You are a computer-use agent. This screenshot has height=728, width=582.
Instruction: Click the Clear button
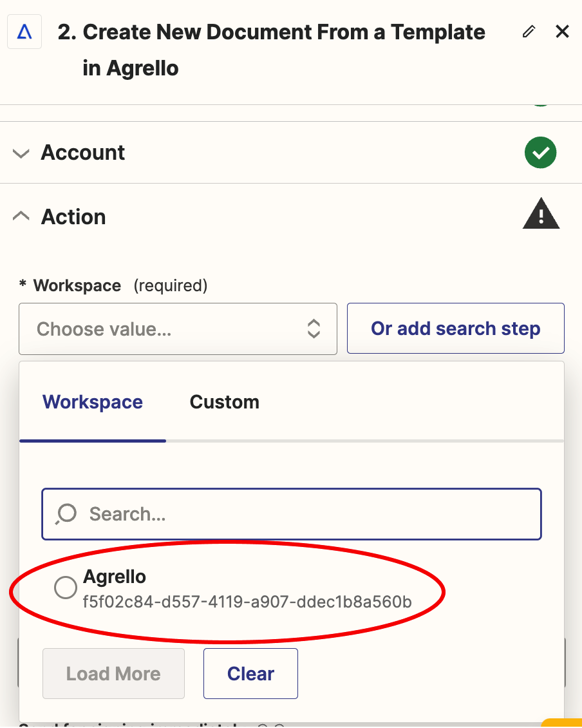pyautogui.click(x=250, y=673)
